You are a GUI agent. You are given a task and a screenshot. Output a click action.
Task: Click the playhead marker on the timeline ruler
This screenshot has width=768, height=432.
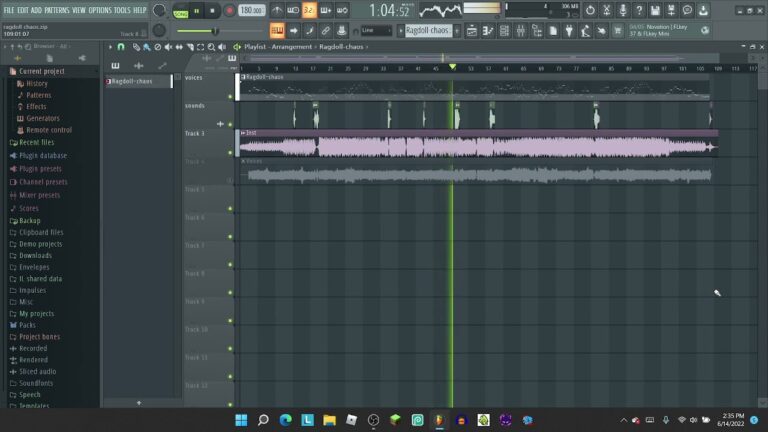tap(452, 67)
